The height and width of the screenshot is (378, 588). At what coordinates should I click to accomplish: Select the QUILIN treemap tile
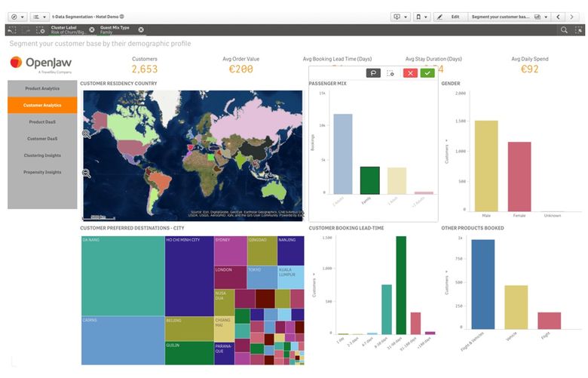pos(189,353)
